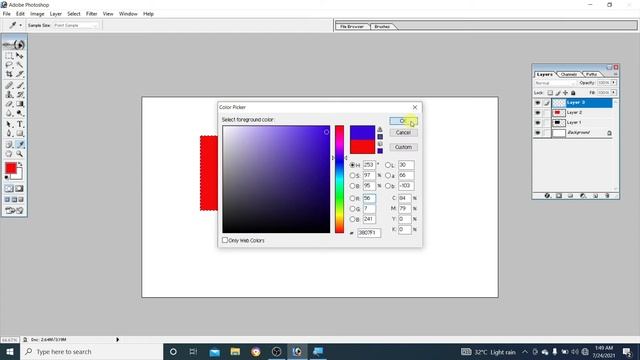Select the L lightness radio button

pos(388,165)
